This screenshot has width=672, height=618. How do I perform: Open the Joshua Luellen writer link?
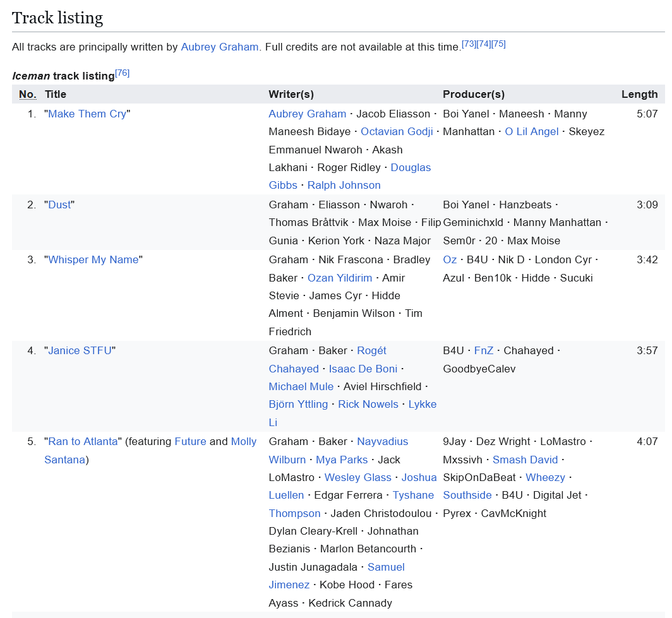click(419, 477)
